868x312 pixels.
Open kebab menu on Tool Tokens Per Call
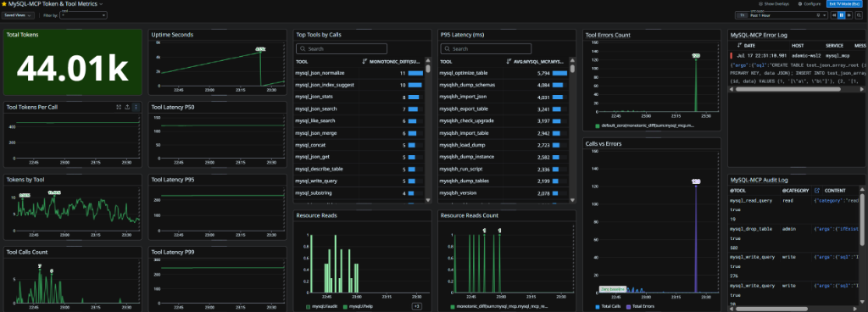pyautogui.click(x=136, y=107)
